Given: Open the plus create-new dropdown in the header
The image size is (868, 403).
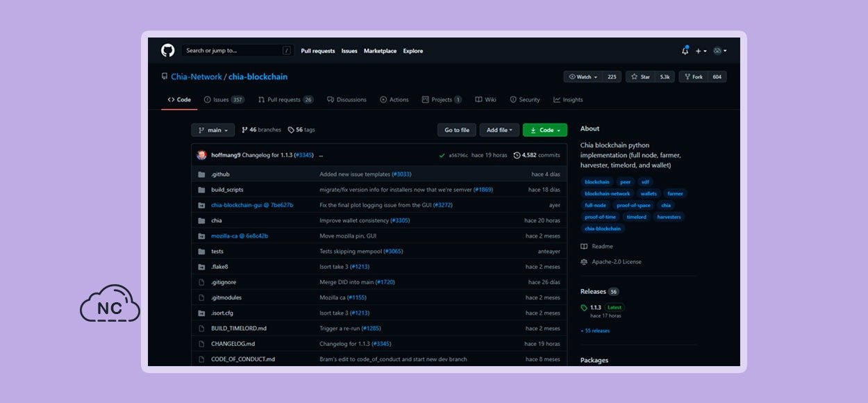Looking at the screenshot, I should tap(701, 51).
